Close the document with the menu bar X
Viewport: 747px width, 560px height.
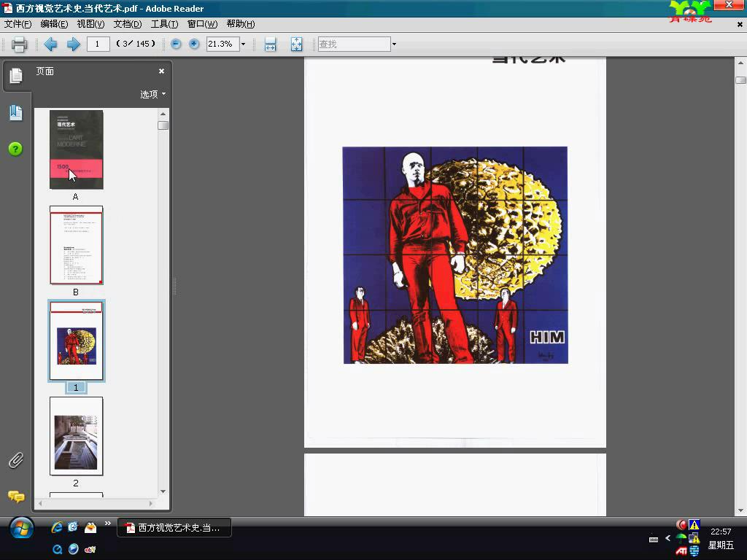[x=740, y=24]
